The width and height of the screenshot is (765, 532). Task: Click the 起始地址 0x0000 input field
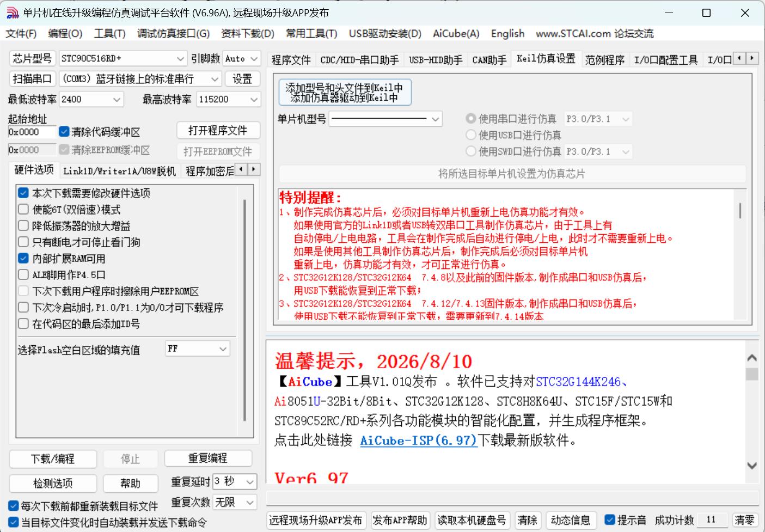[x=32, y=132]
